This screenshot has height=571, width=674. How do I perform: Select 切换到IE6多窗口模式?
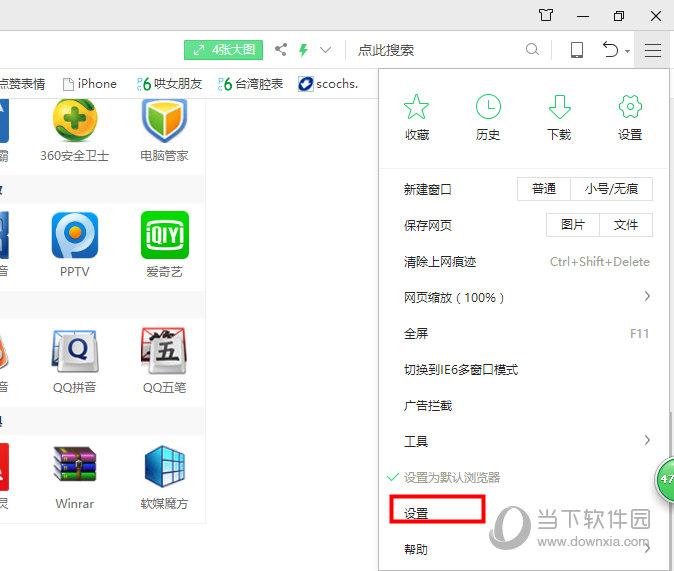click(524, 370)
